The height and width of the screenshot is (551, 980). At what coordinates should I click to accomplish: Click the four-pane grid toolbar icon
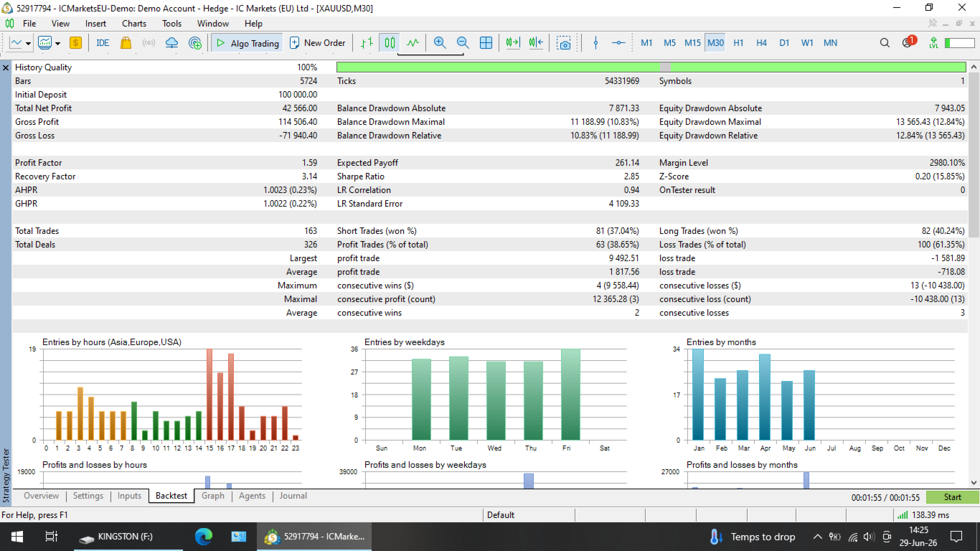486,43
